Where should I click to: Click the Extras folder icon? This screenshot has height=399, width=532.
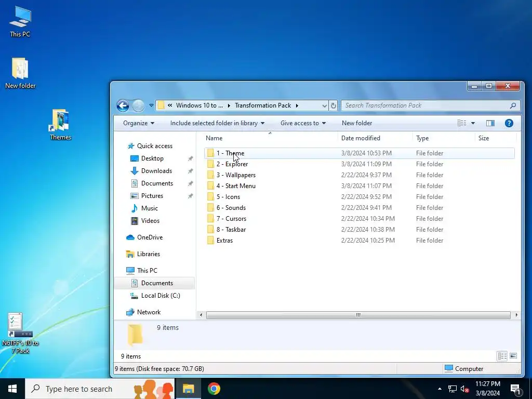[210, 240]
